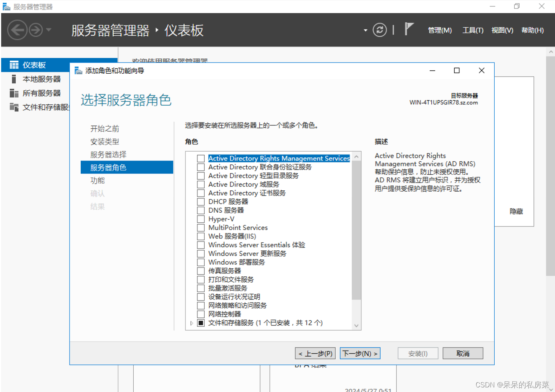Open the 管理(M) menu
This screenshot has width=555, height=392.
(440, 30)
